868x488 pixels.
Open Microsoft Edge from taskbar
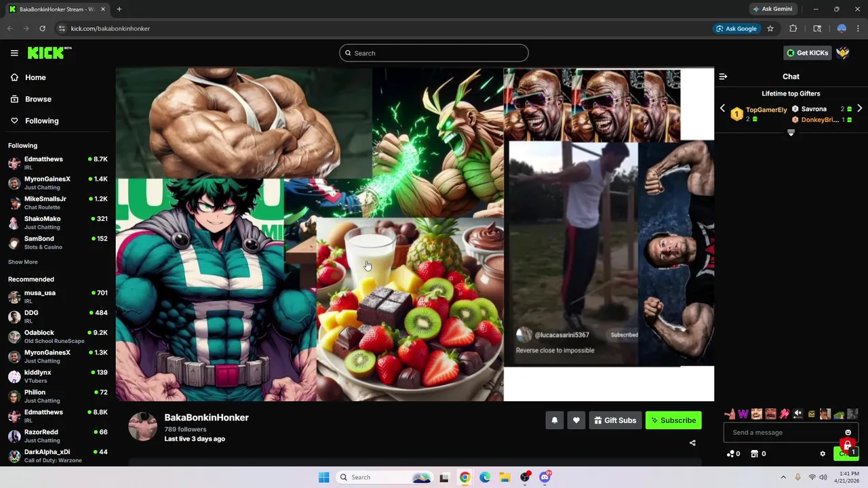(485, 477)
